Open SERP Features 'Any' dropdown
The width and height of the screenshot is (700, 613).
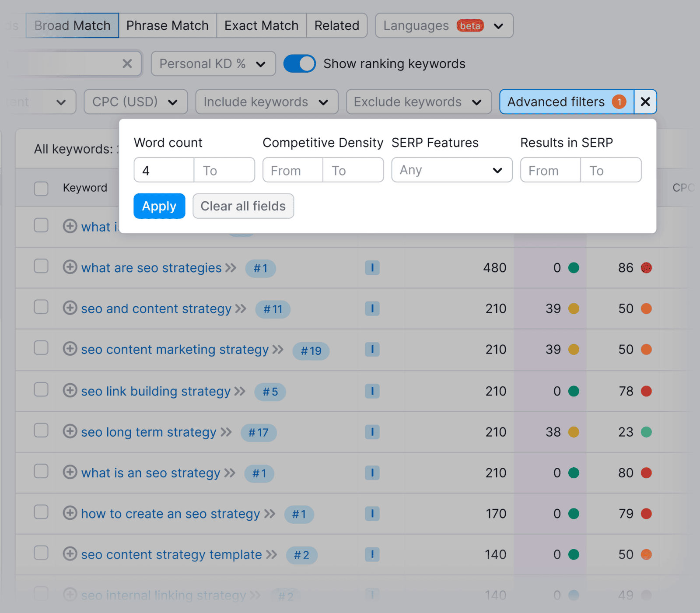452,170
